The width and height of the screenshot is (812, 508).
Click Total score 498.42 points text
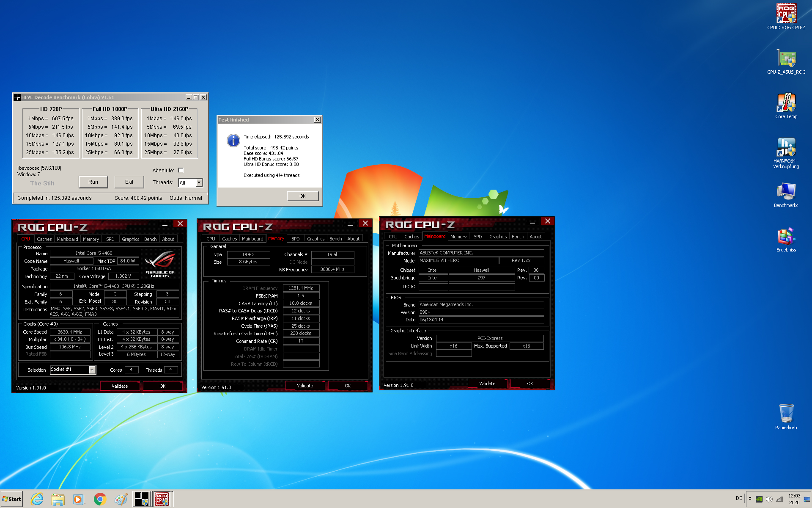pos(271,148)
